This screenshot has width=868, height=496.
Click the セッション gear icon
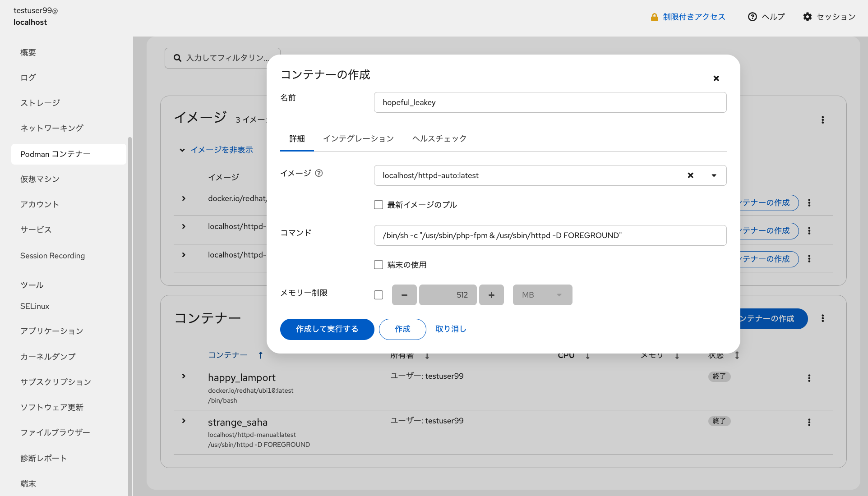pos(808,17)
